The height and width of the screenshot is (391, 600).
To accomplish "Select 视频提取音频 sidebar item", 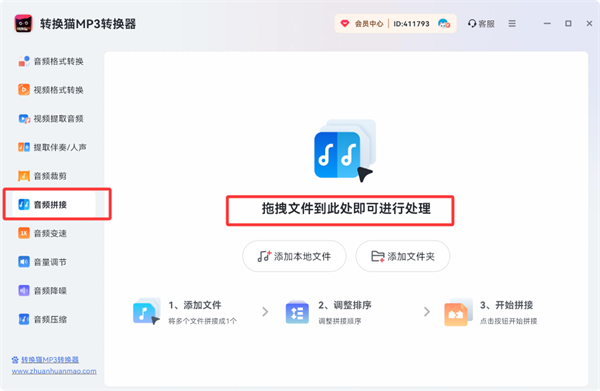I will tap(51, 119).
